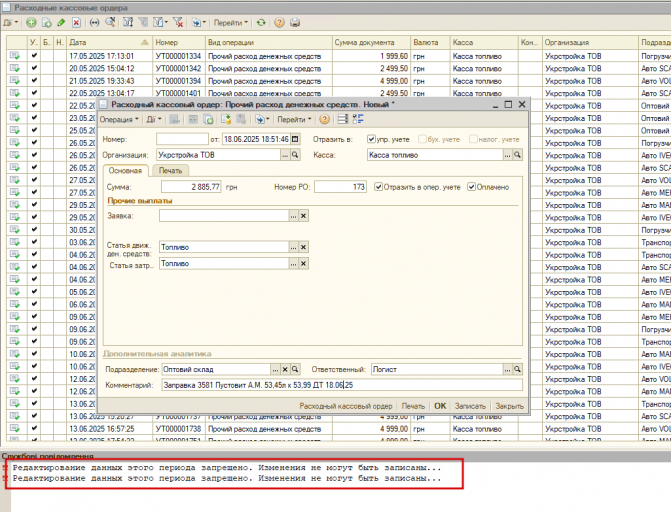
Task: Open the filter history dropdown funnel
Action: click(160, 23)
